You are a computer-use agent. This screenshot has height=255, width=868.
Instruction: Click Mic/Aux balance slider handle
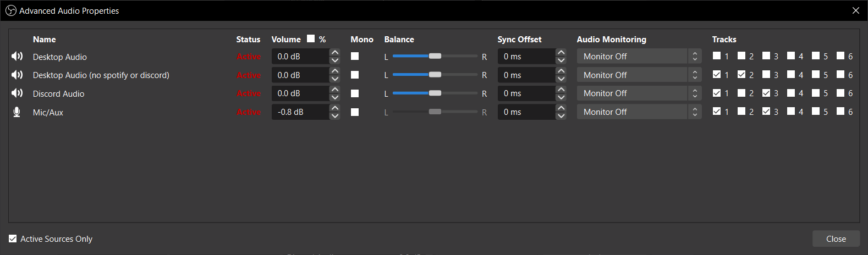click(435, 112)
